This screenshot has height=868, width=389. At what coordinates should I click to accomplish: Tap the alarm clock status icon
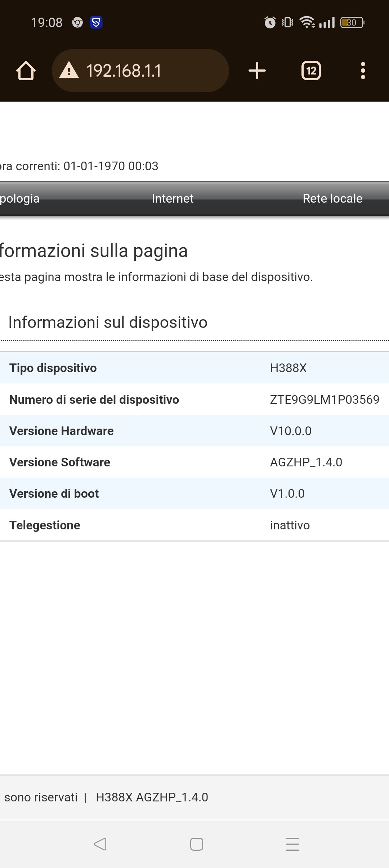pos(270,22)
